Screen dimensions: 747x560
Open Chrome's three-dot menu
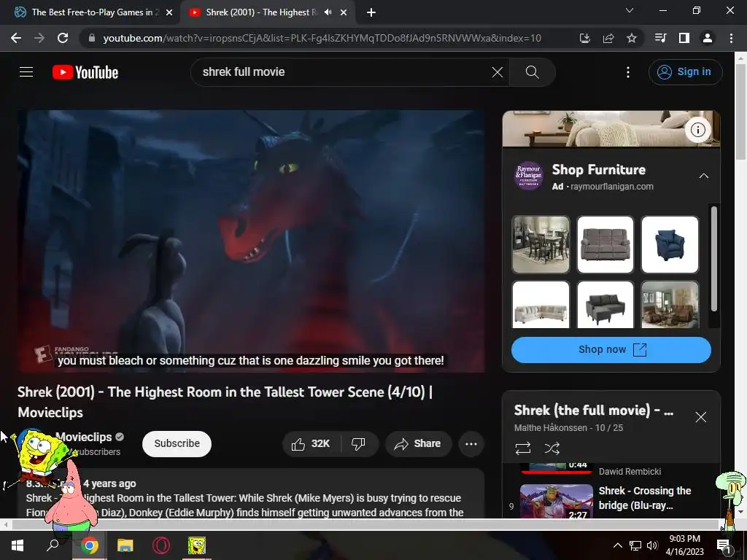click(731, 38)
